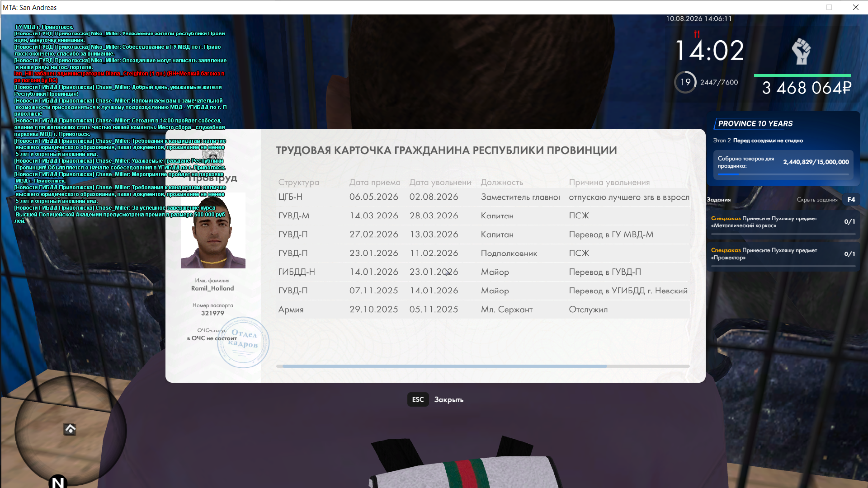Click the ОЧС status text
Screen dimensions: 868x488
(212, 338)
